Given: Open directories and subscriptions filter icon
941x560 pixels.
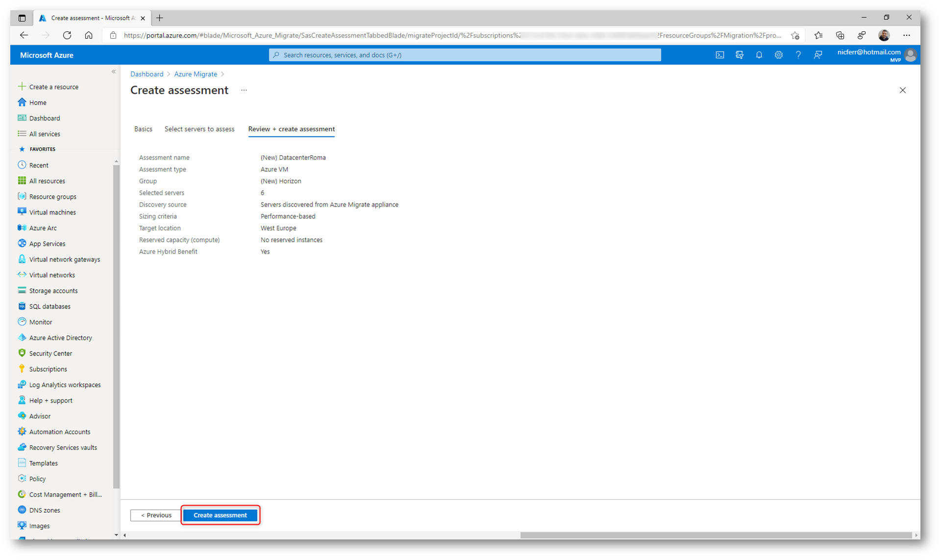Looking at the screenshot, I should [x=739, y=55].
